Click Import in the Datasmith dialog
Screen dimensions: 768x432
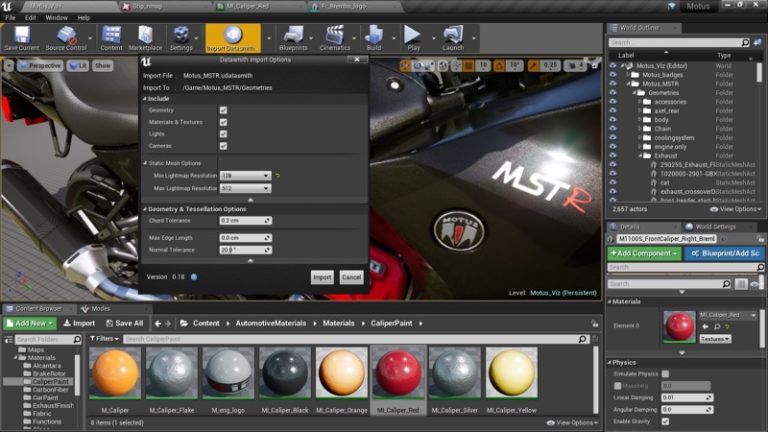(x=322, y=277)
